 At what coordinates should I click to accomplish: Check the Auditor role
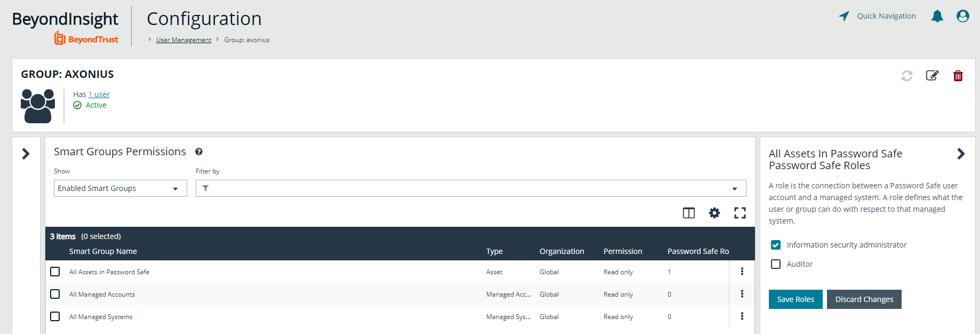776,264
